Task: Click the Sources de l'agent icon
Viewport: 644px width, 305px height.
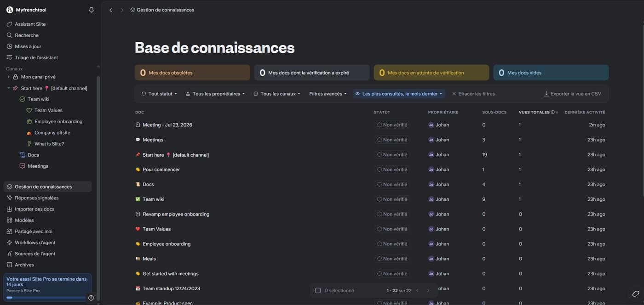Action: point(9,254)
